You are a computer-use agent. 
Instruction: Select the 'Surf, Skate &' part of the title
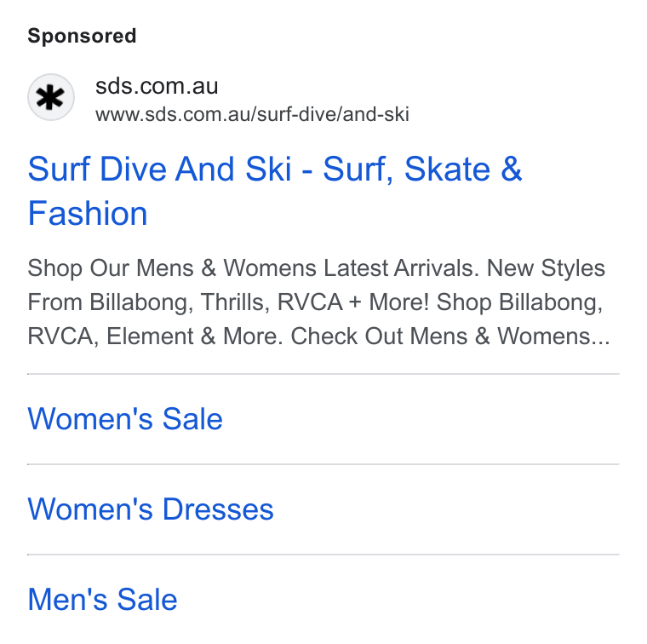[x=422, y=170]
